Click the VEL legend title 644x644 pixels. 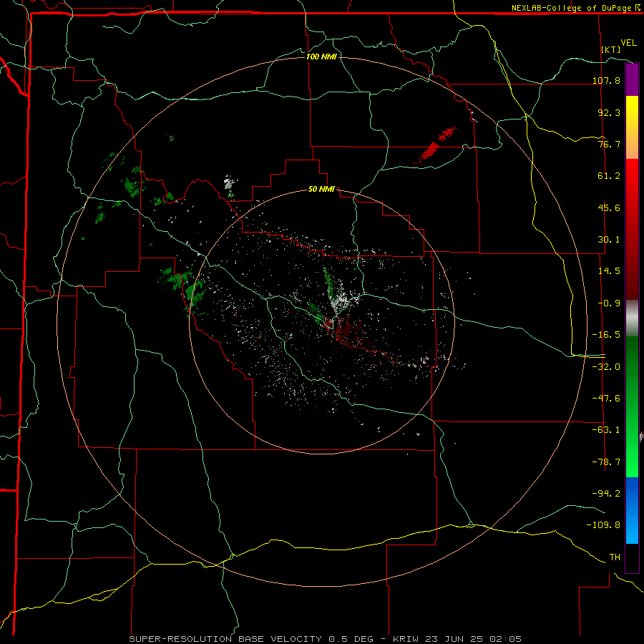pos(628,43)
